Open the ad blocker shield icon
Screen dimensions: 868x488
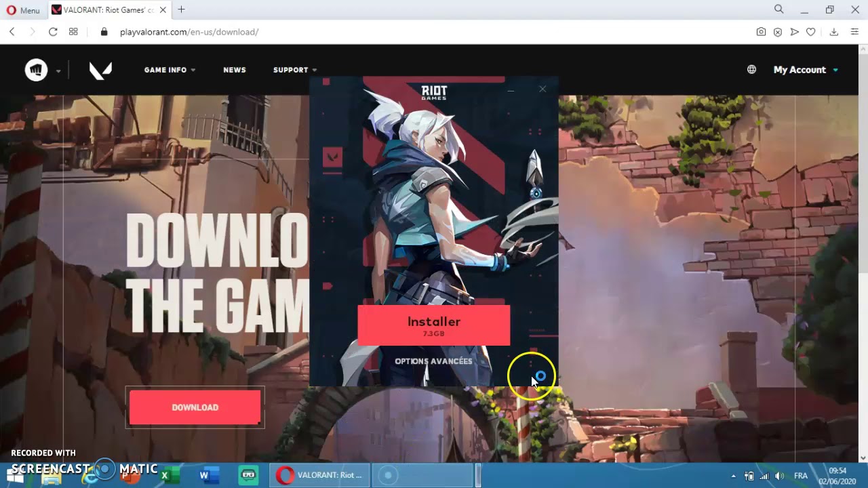coord(778,32)
